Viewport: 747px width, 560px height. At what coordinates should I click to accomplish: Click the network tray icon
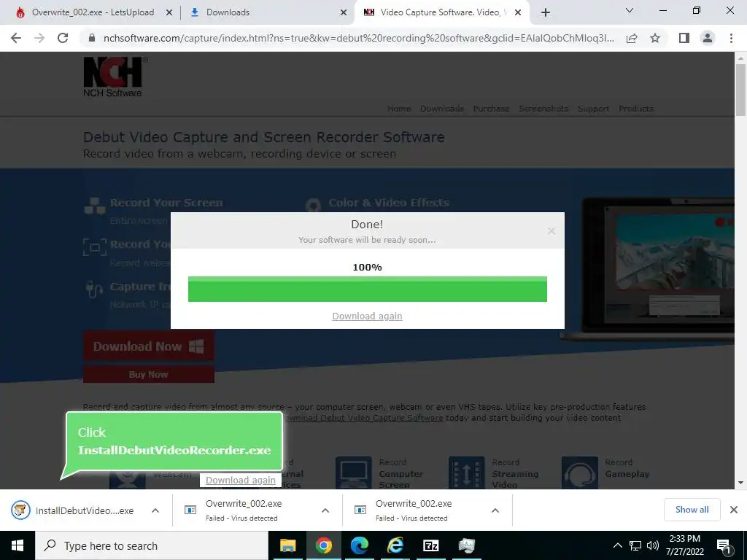[635, 545]
